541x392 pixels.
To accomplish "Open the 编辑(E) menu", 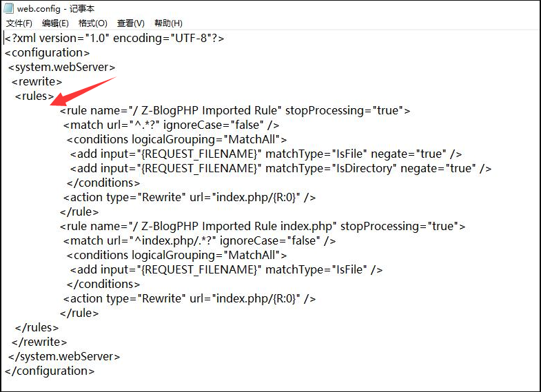I will point(55,23).
